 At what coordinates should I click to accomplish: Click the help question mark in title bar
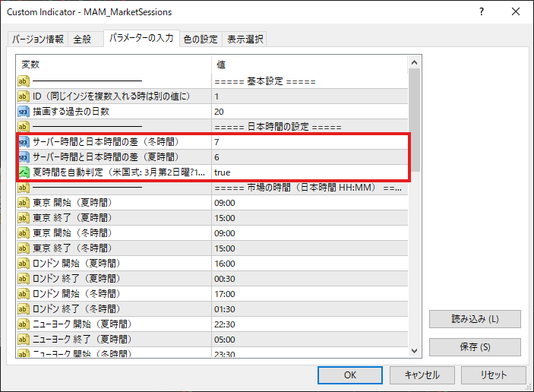coord(482,11)
